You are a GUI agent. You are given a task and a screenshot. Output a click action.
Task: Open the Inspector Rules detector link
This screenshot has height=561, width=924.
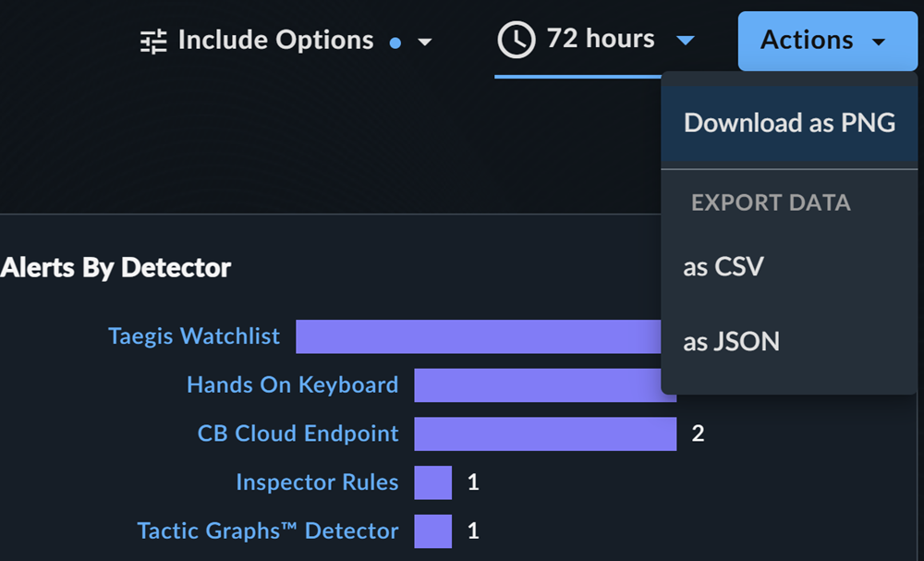317,482
